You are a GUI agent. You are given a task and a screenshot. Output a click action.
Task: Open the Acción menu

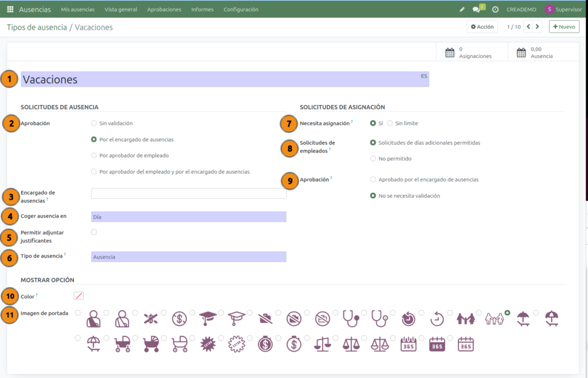pyautogui.click(x=482, y=26)
